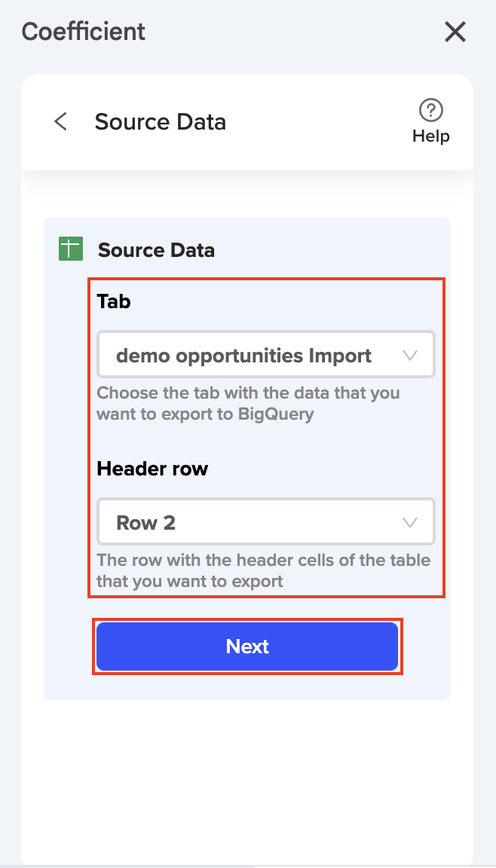Go back using the left arrow
Screen dimensions: 496x868
(x=61, y=122)
